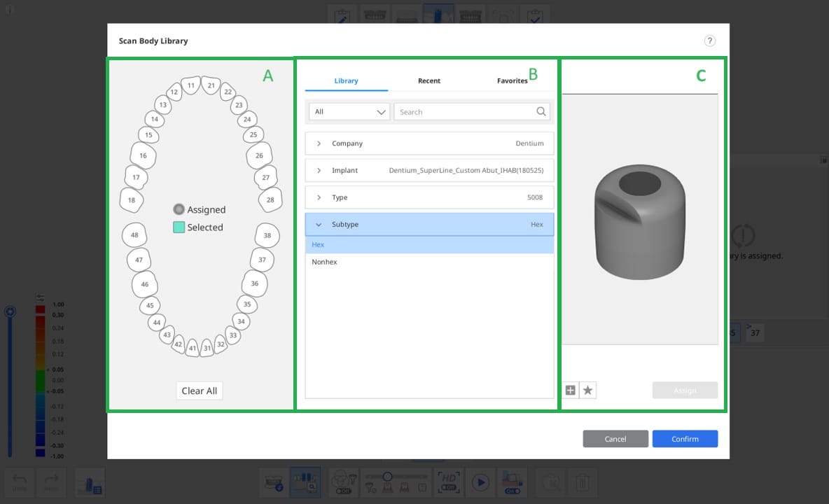This screenshot has height=504, width=829.
Task: Select tooth 36 on the chart
Action: tap(254, 283)
